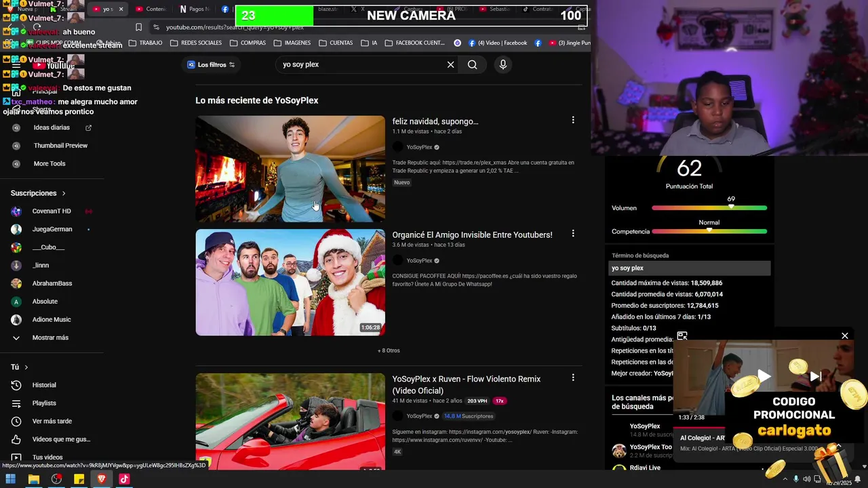This screenshot has height=488, width=868.
Task: Open TRABAJO bookmarks folder
Action: pyautogui.click(x=145, y=43)
